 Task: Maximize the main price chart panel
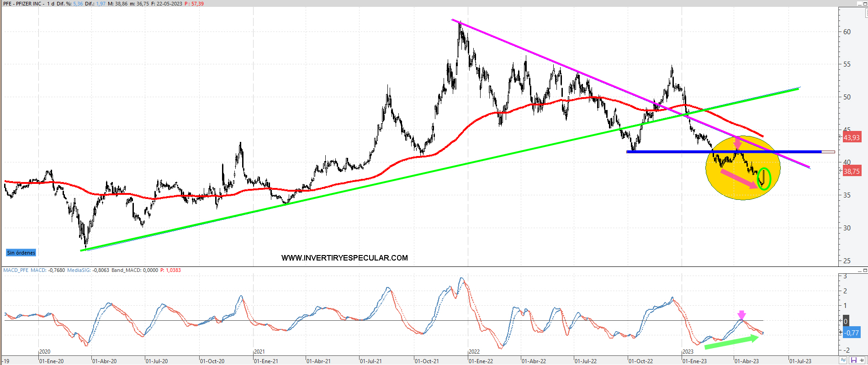point(865,4)
